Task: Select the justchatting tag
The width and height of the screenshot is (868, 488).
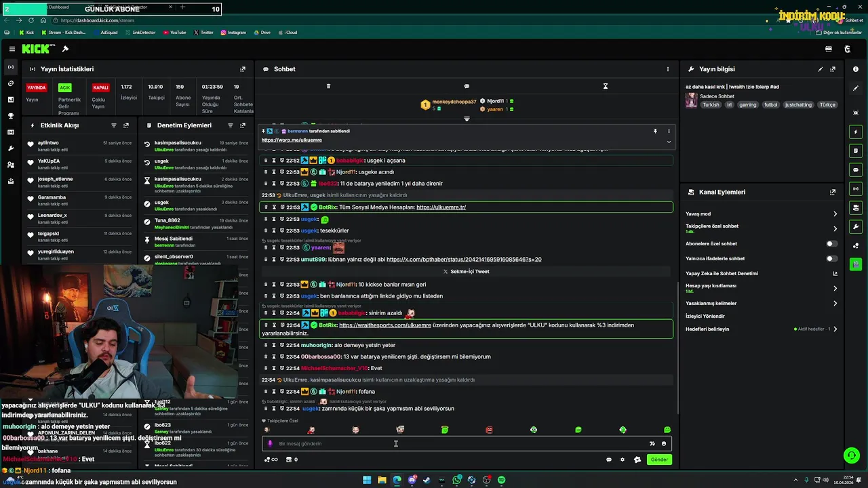Action: tap(798, 105)
